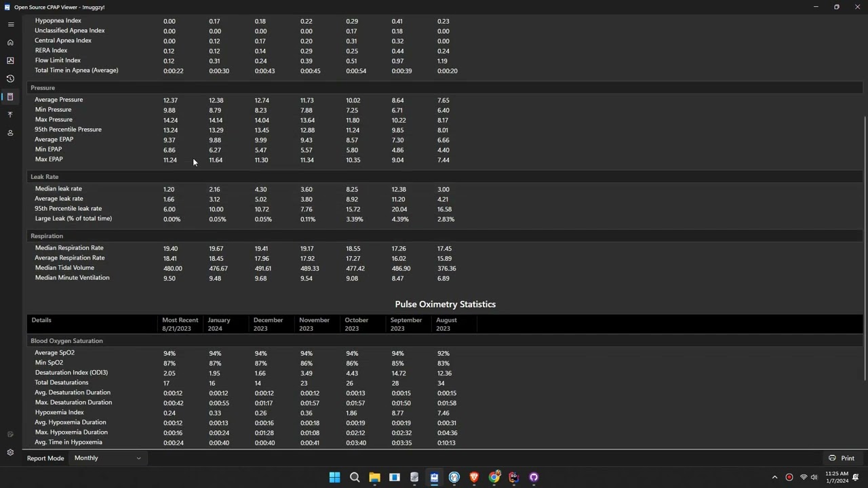Go to the Home view icon
This screenshot has height=488, width=868.
(10, 43)
